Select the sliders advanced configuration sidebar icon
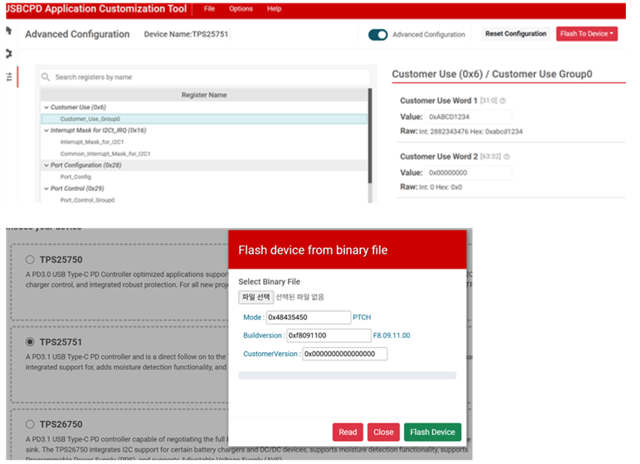This screenshot has height=464, width=640. 9,77
